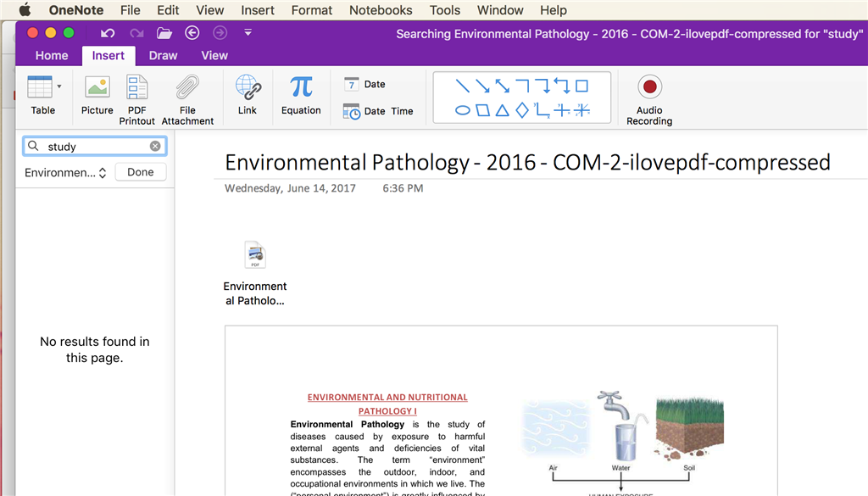Open the File menu
Viewport: 868px width, 496px height.
click(x=130, y=10)
